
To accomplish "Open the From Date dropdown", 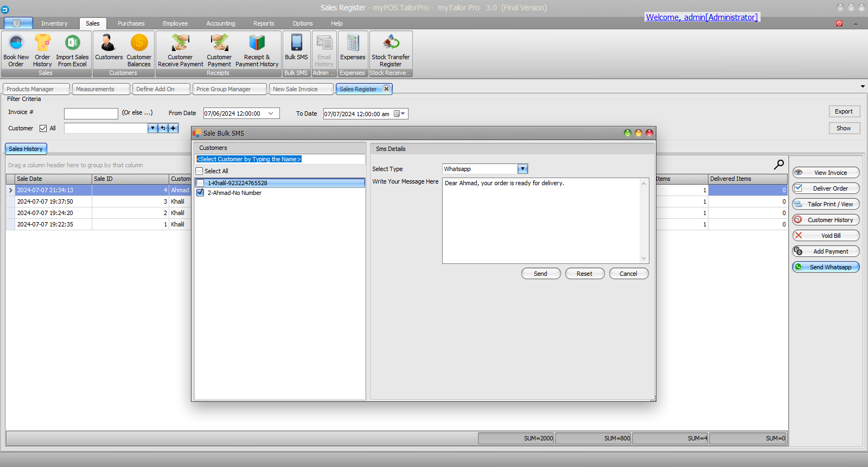I will click(x=271, y=113).
